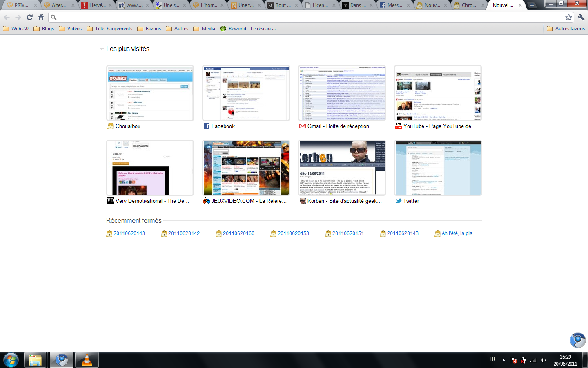Viewport: 588px width, 368px height.
Task: Expand the Téléchargements bookmarks folder
Action: point(109,29)
